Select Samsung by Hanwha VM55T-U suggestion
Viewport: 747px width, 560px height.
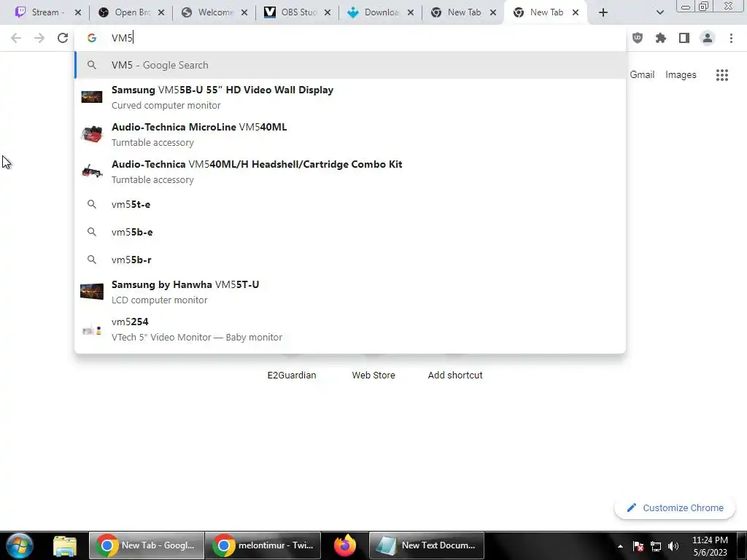(350, 292)
